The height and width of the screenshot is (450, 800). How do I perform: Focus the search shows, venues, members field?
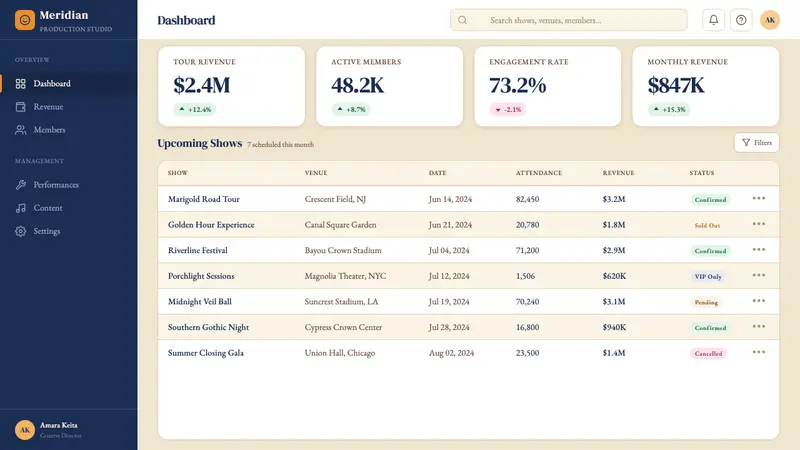568,20
